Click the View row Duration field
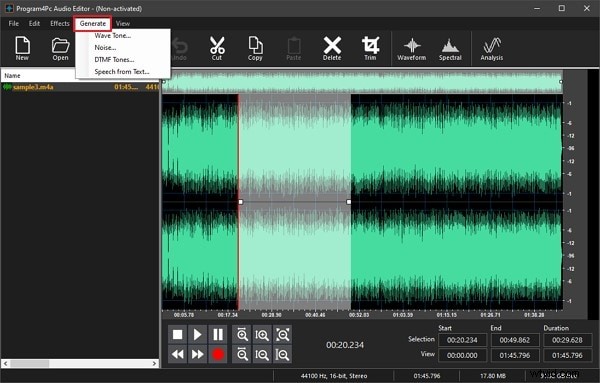 point(567,355)
